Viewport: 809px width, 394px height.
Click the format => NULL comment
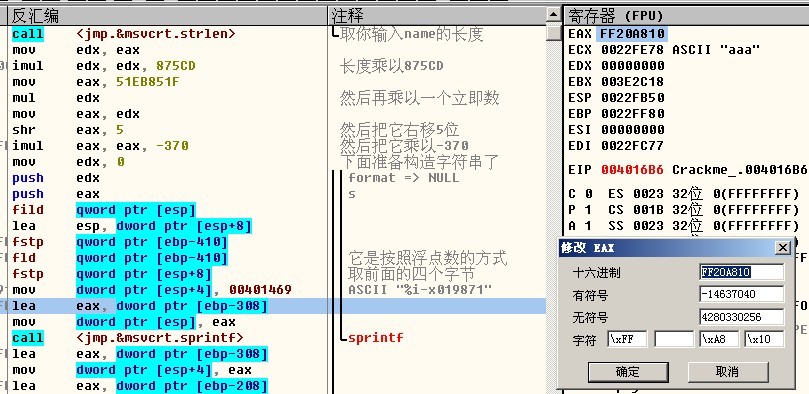[403, 178]
